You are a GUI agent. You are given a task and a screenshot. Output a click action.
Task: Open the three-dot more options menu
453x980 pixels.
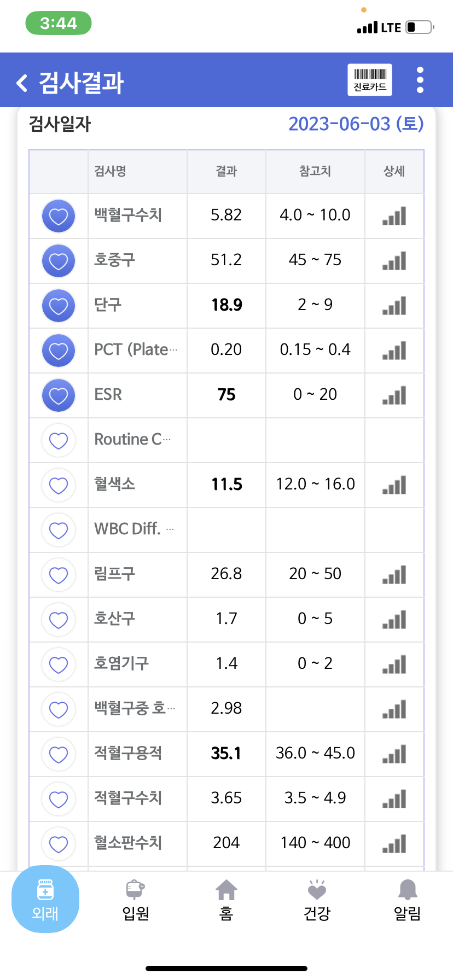[x=420, y=80]
